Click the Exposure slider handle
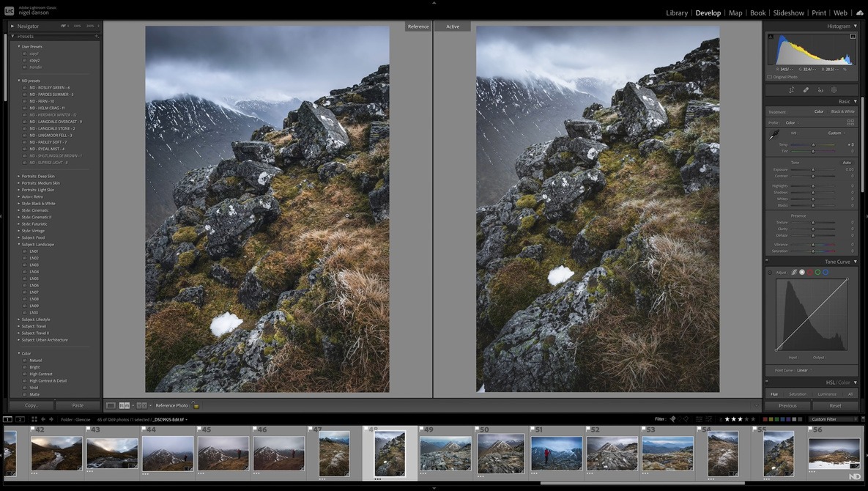Screen dimensions: 868x491 click(813, 170)
